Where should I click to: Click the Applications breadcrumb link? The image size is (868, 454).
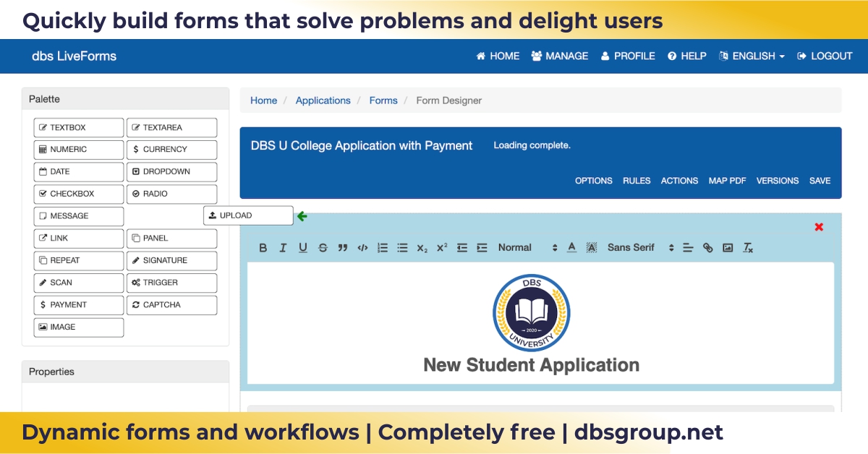(323, 100)
